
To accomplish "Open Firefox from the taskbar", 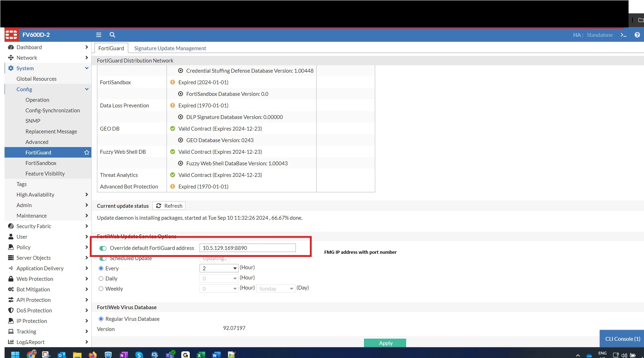I will tap(92, 354).
